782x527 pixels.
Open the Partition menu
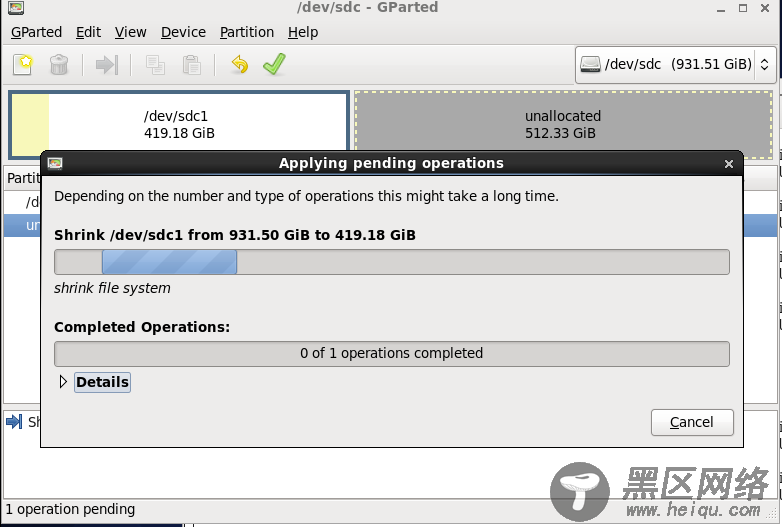pos(247,32)
